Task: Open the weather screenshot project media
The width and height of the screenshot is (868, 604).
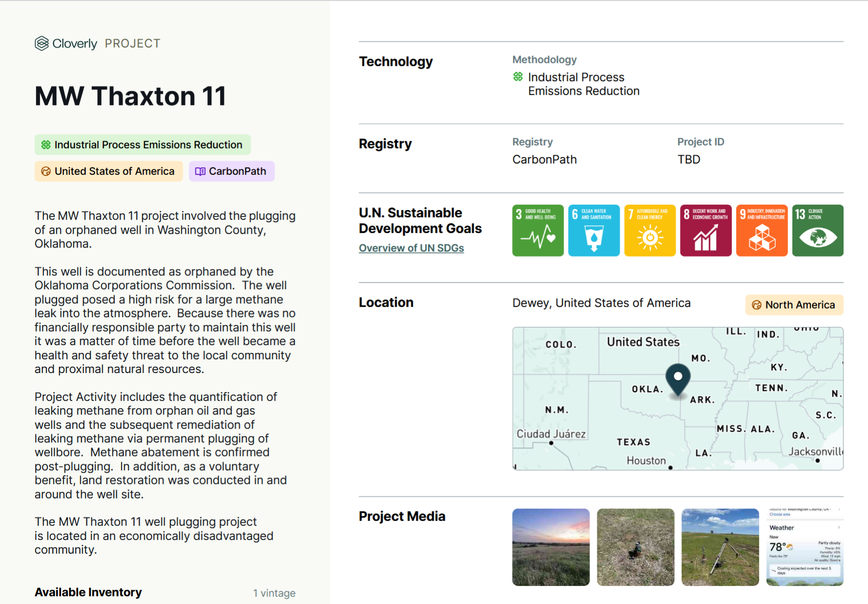Action: tap(805, 547)
